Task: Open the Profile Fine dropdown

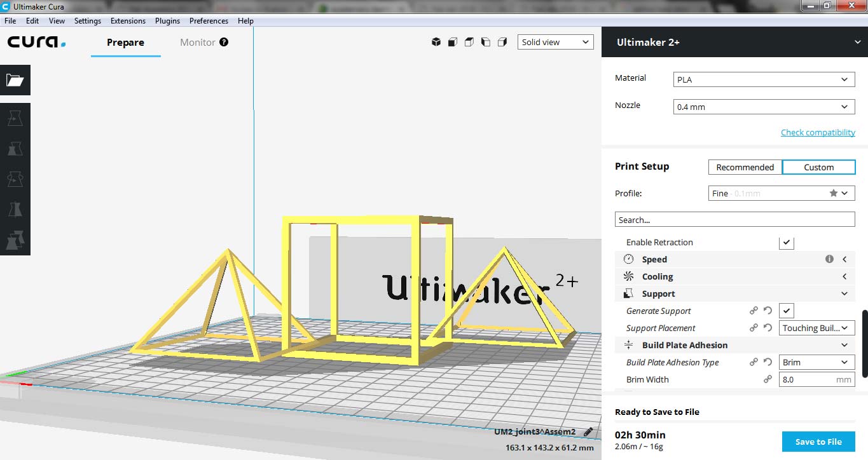Action: click(782, 193)
